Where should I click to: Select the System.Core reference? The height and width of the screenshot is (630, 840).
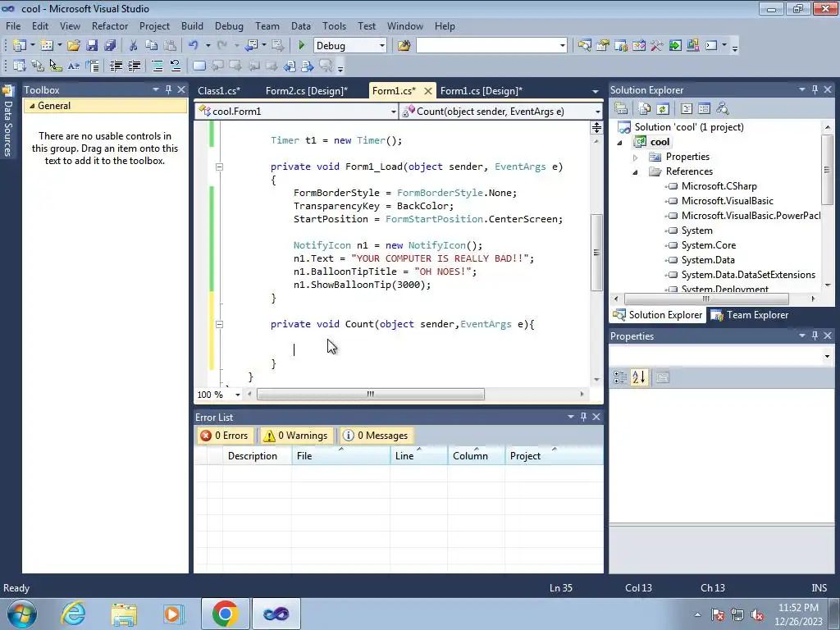[708, 245]
